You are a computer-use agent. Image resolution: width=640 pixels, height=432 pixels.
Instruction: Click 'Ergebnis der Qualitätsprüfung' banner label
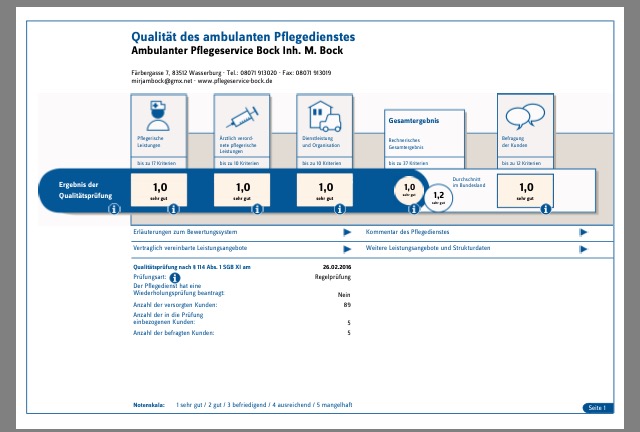85,190
